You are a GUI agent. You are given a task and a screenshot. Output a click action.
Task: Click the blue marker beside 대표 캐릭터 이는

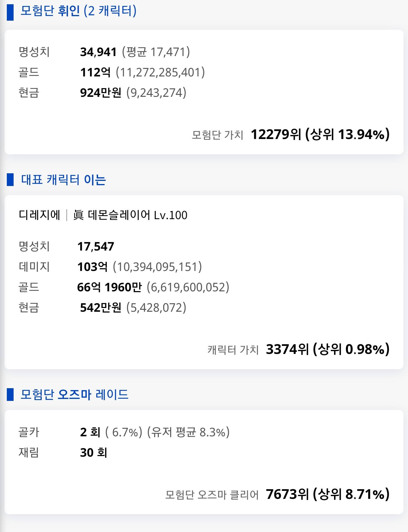point(10,180)
